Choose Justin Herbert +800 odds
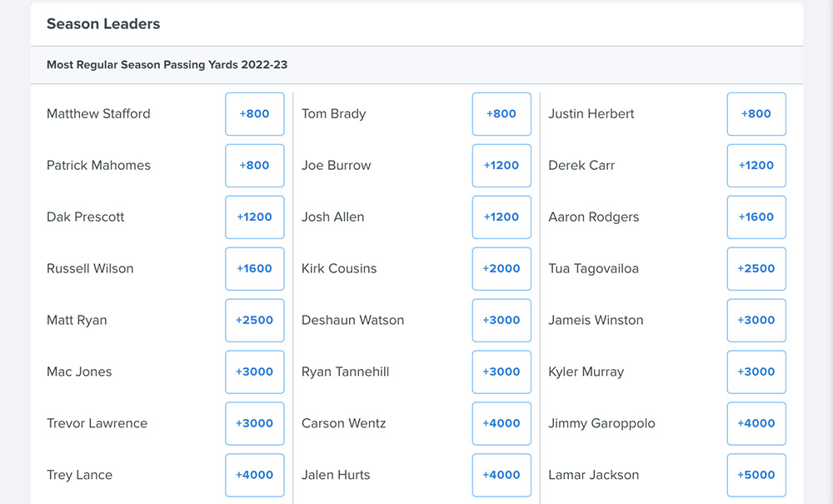 pyautogui.click(x=756, y=114)
